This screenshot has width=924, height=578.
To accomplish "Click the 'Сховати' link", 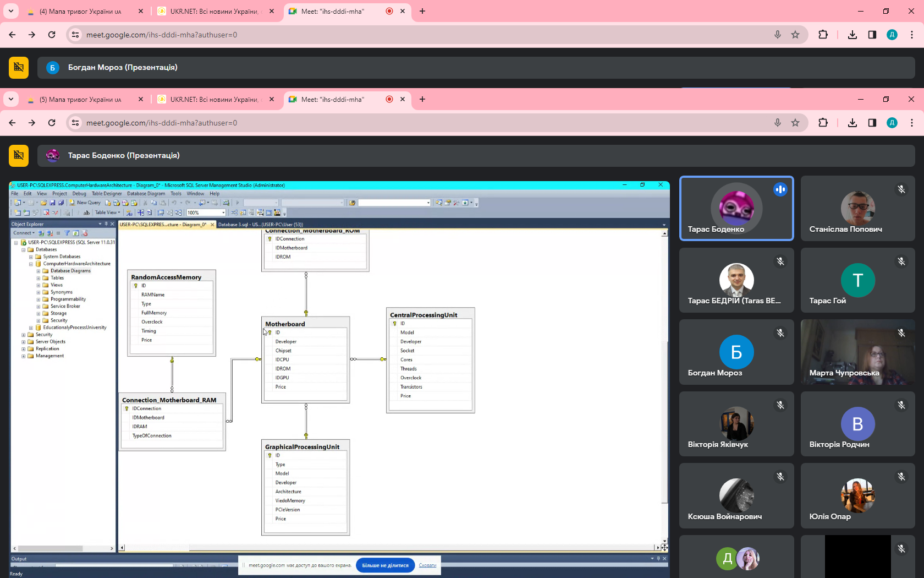I will [x=427, y=565].
